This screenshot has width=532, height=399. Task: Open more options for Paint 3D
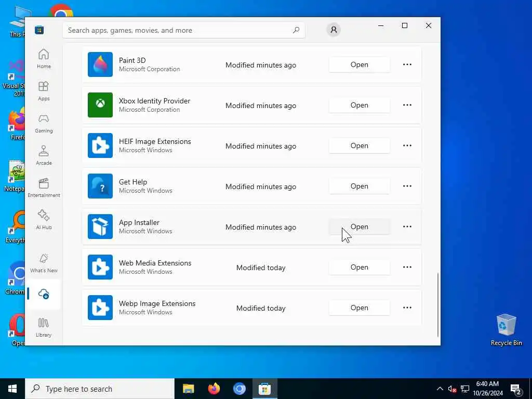pos(407,64)
